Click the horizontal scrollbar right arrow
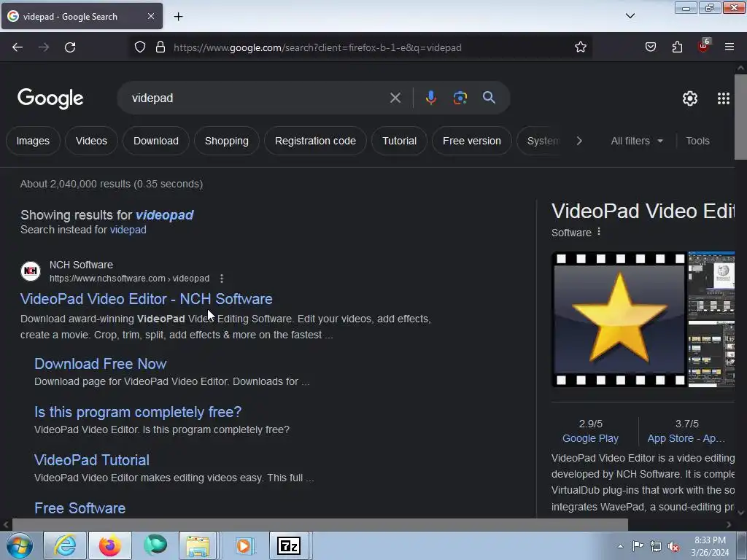Viewport: 747px width, 560px height. 729,525
